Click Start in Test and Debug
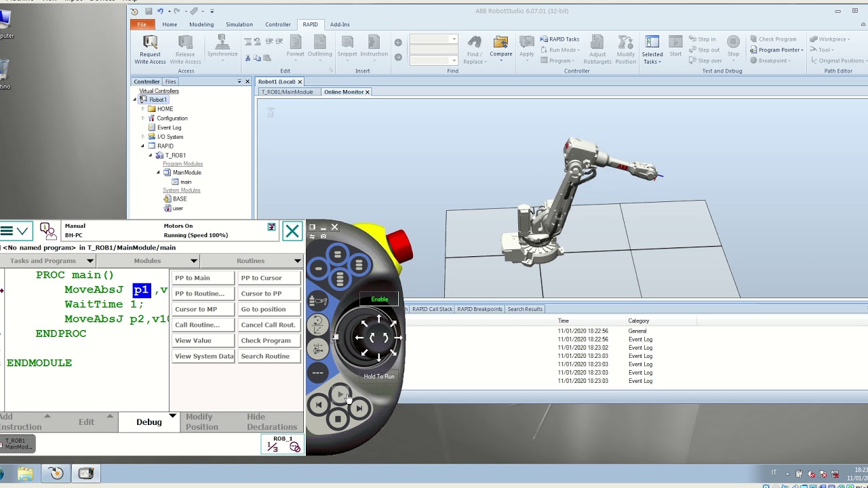Screen dimensions: 868x488 (x=675, y=46)
